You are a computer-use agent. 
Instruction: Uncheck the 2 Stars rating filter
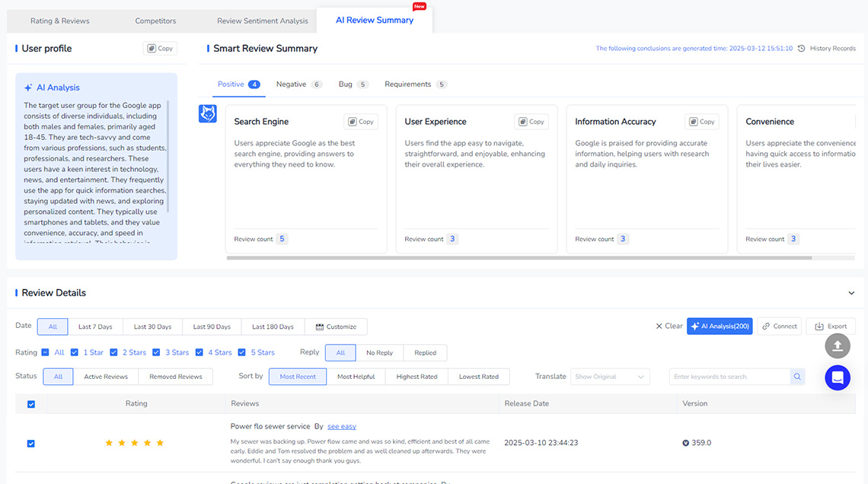[113, 352]
